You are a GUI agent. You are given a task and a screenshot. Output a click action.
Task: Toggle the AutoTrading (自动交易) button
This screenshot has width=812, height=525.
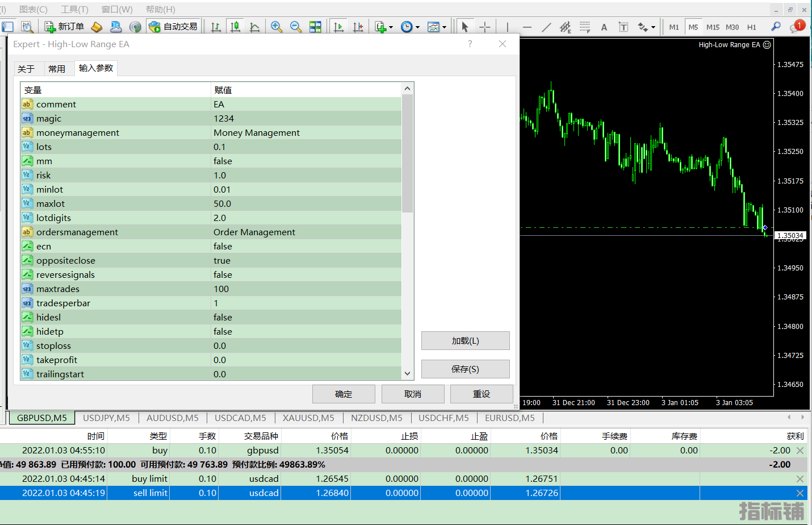tap(173, 27)
